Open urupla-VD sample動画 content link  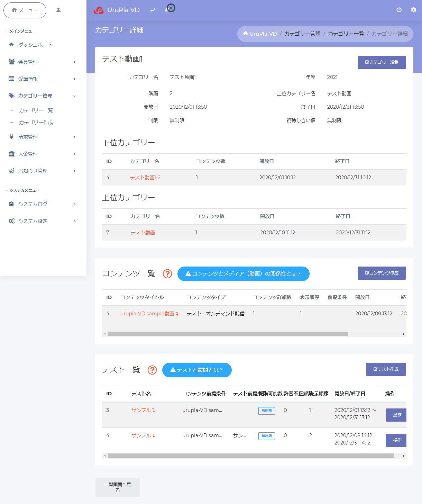147,314
